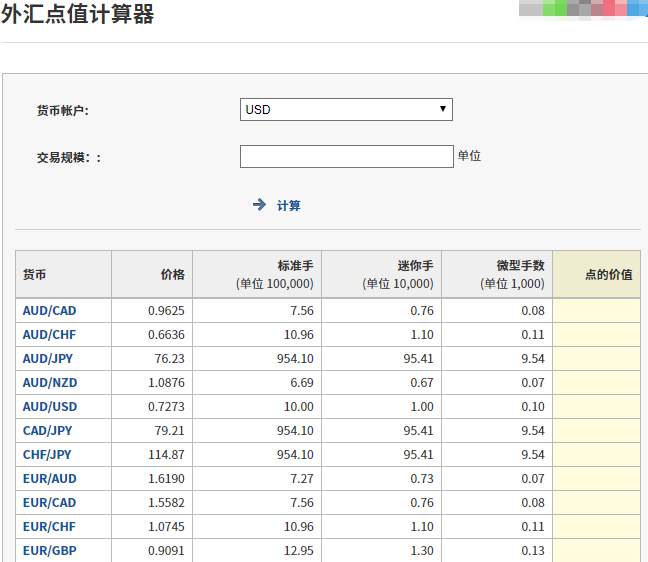Viewport: 648px width, 562px height.
Task: Click micro lot value 0.10 for AUD/USD
Action: coord(533,407)
